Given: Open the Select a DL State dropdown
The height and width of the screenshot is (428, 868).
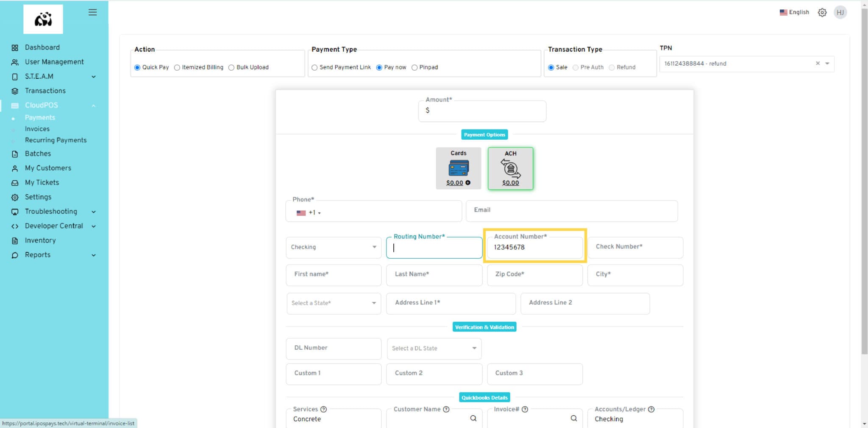Looking at the screenshot, I should (434, 348).
